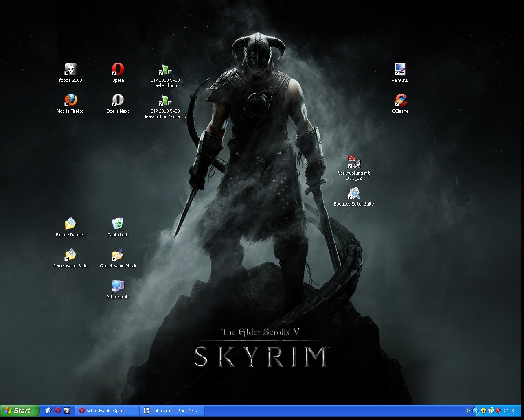Launch foobar2000 from the quick launch bar
The image size is (524, 420).
coord(67,411)
